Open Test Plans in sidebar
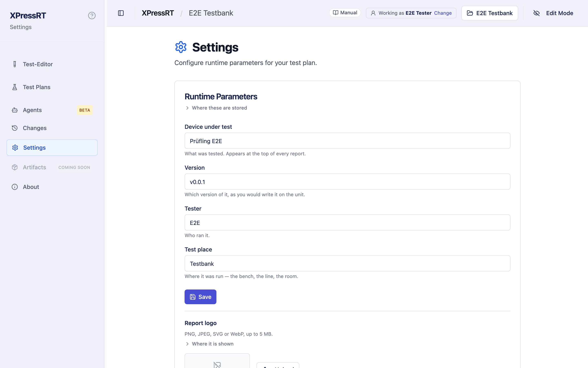 coord(52,87)
